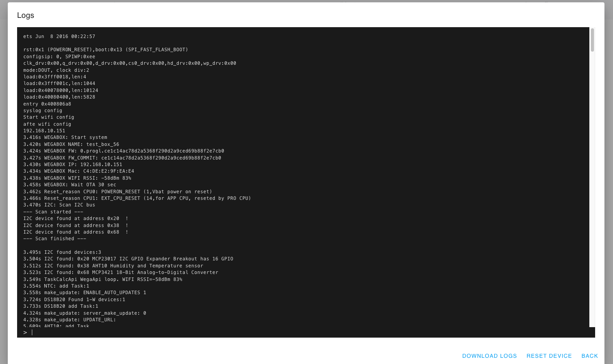Click the MCP3421 Analog-to-Digital Converter line
The image size is (613, 364).
tap(120, 272)
